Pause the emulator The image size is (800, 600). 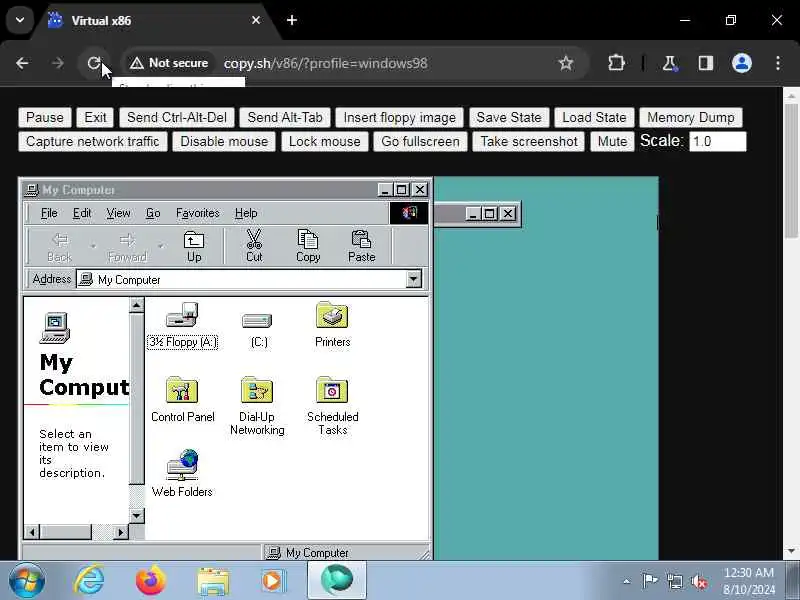45,117
